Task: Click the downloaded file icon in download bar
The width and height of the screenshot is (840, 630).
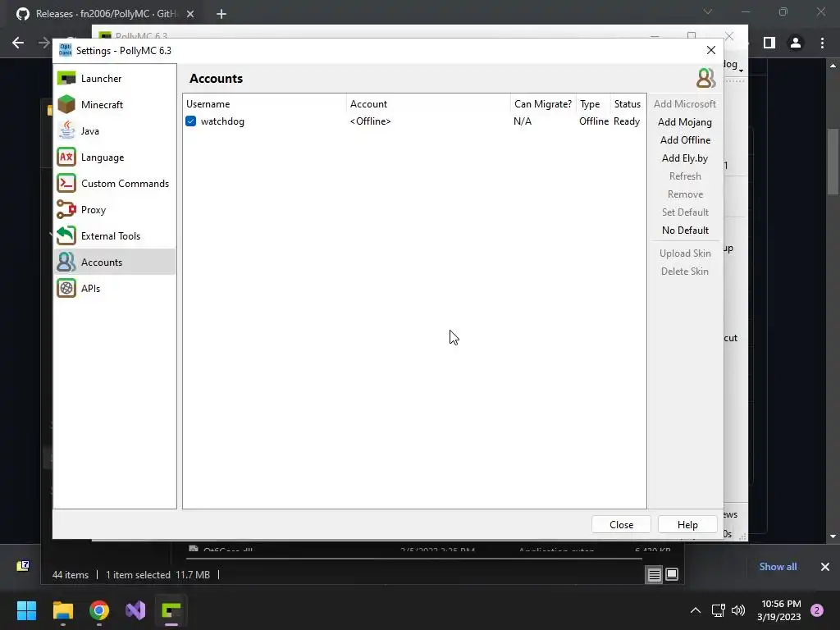Action: (x=23, y=566)
